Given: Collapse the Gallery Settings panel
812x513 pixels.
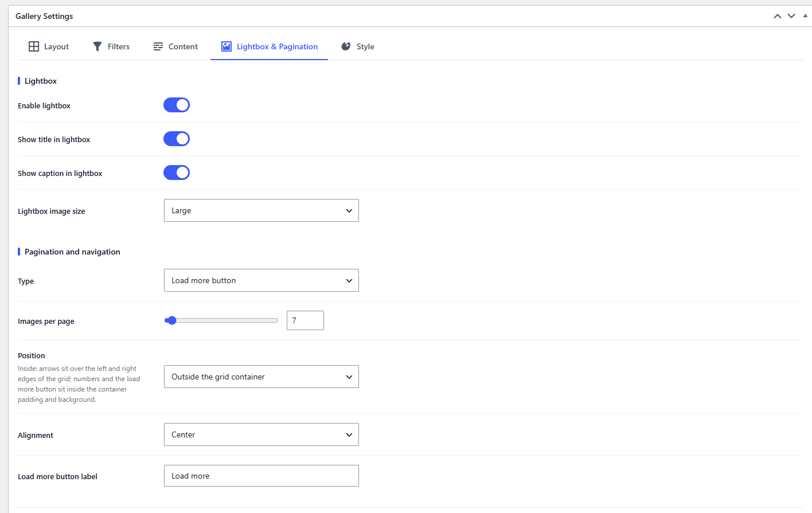Looking at the screenshot, I should (x=805, y=16).
